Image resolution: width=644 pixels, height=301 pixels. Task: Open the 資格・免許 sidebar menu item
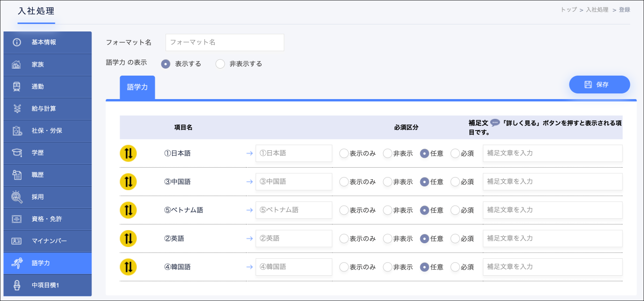pyautogui.click(x=47, y=219)
